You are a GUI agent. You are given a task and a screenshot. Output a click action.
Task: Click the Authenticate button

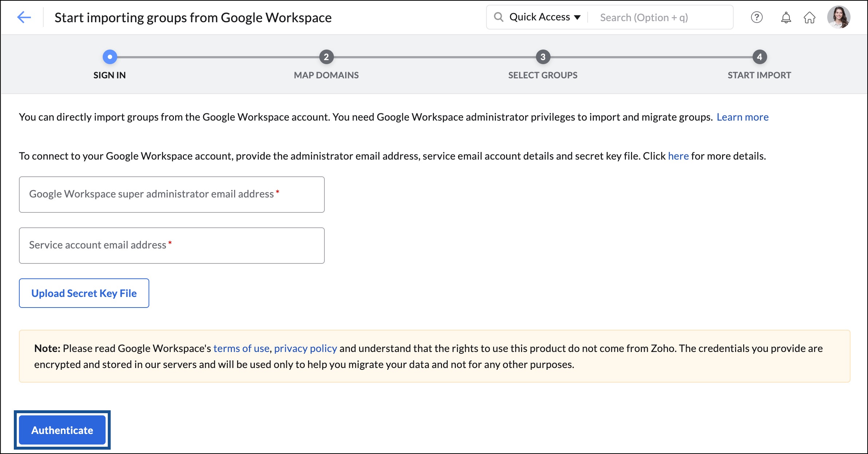pos(63,430)
